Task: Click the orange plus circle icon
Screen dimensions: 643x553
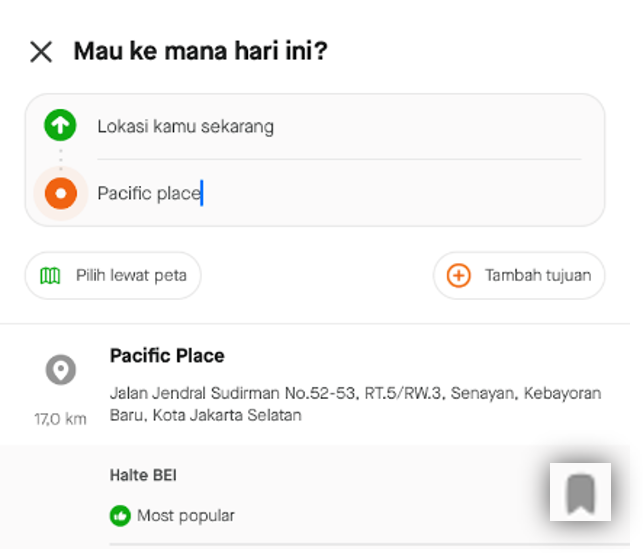Action: (458, 275)
